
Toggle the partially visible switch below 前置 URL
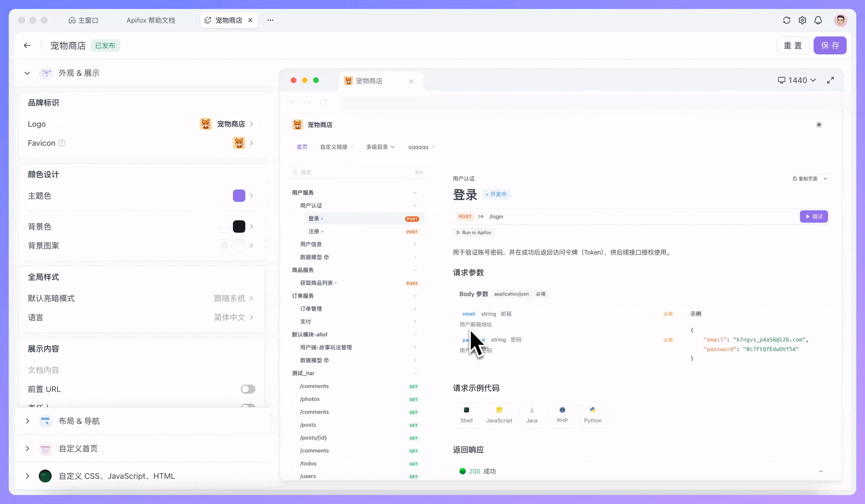248,406
